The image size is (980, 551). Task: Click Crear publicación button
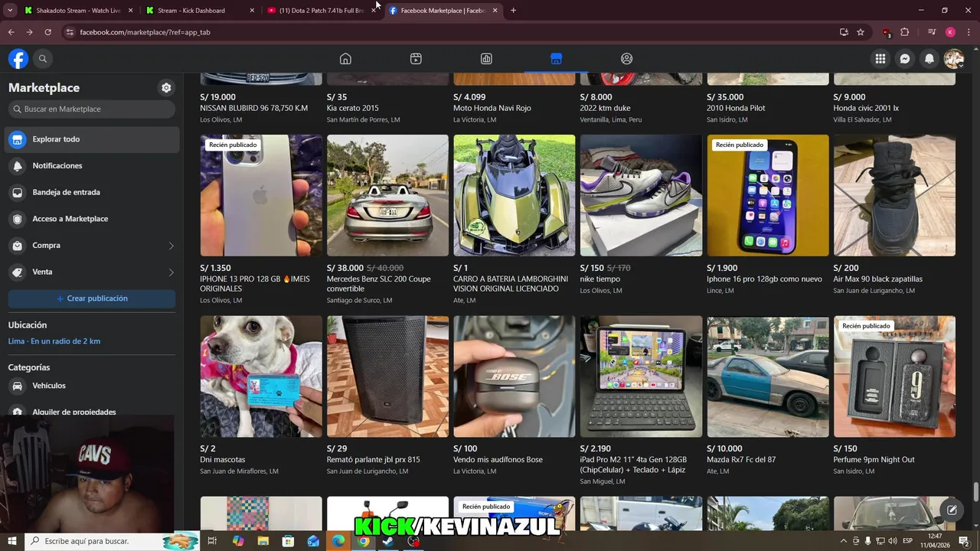(x=92, y=298)
